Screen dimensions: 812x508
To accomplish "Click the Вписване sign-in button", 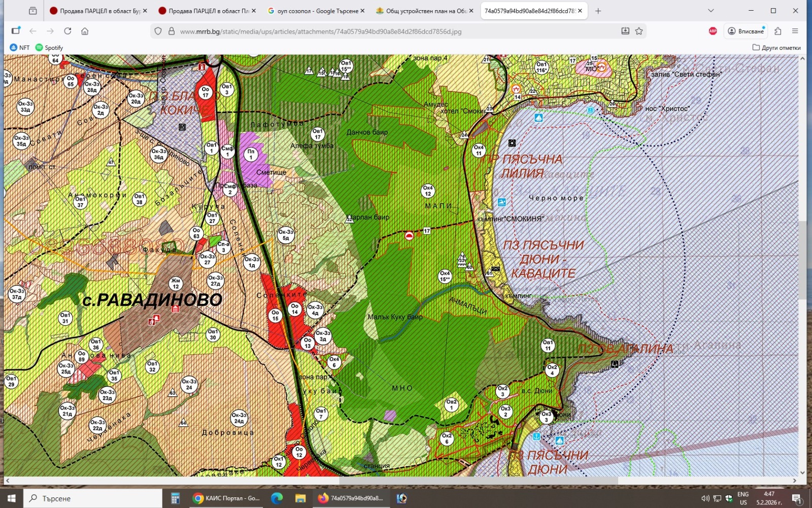I will point(746,31).
